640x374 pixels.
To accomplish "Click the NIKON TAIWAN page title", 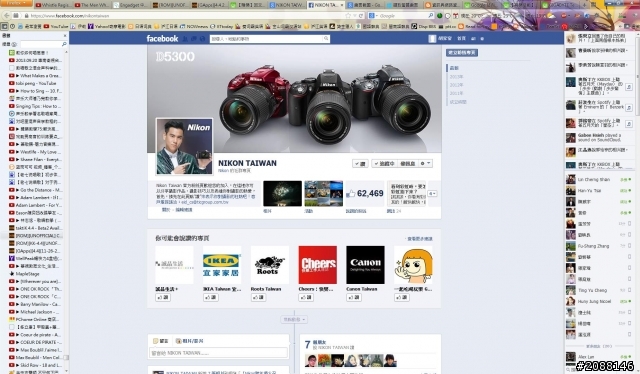I will tap(247, 163).
